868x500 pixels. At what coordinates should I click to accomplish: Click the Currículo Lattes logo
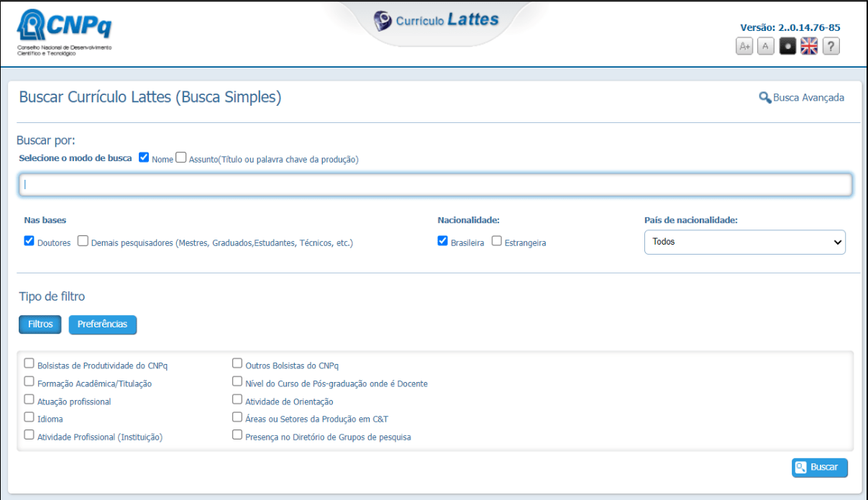pos(436,21)
